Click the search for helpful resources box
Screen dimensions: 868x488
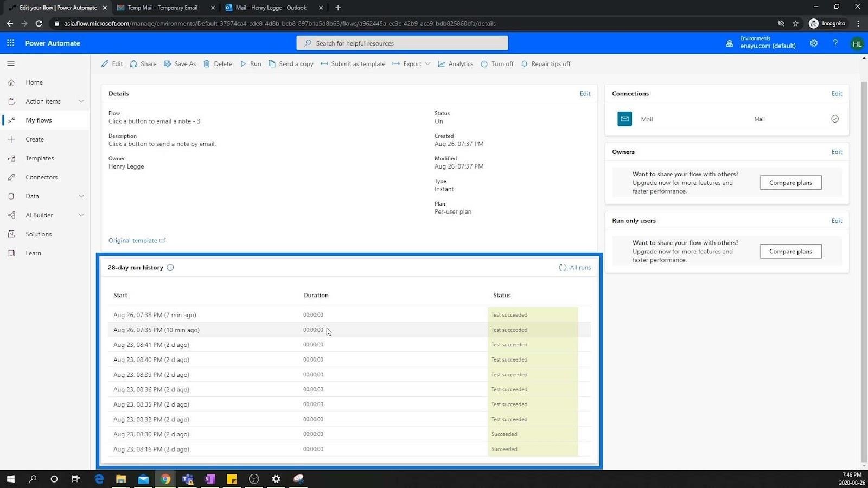pos(402,43)
